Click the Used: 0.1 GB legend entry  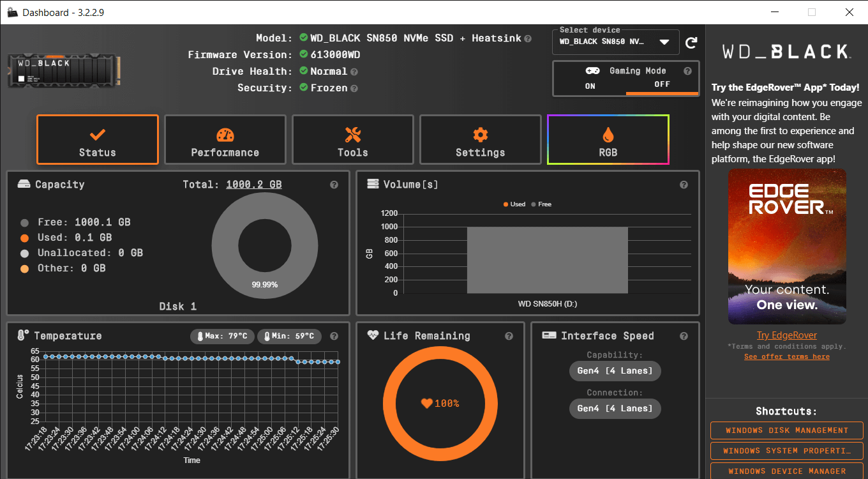tap(66, 238)
